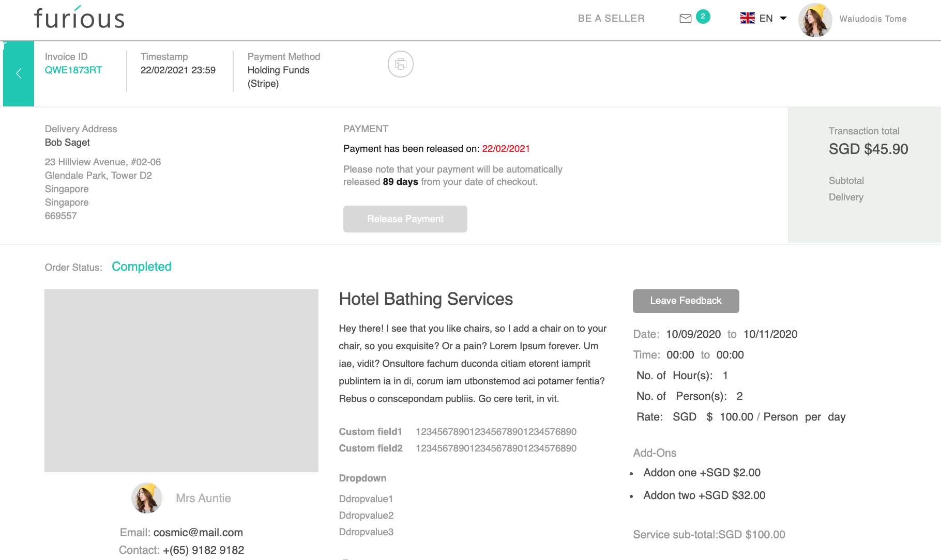This screenshot has height=560, width=941.
Task: Click the furious logo
Action: pos(79,18)
